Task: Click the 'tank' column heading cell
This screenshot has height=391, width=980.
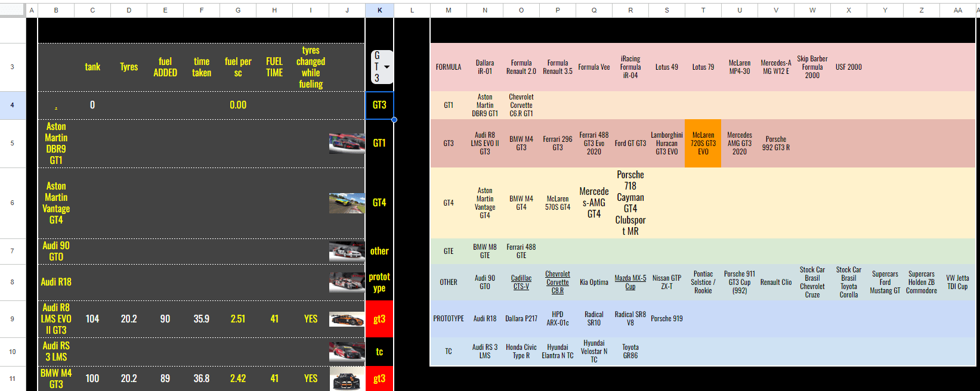Action: tap(92, 67)
